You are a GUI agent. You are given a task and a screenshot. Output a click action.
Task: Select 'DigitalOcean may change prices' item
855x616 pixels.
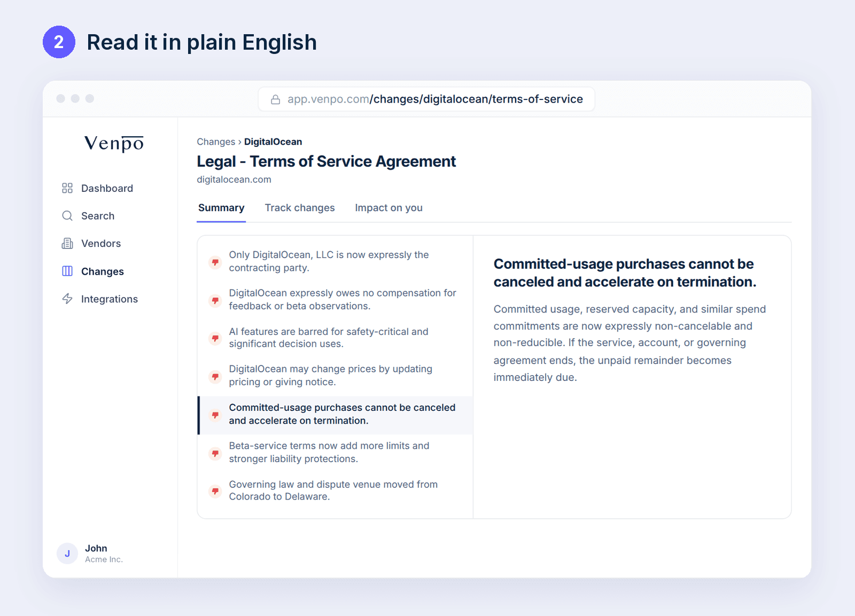click(x=335, y=376)
